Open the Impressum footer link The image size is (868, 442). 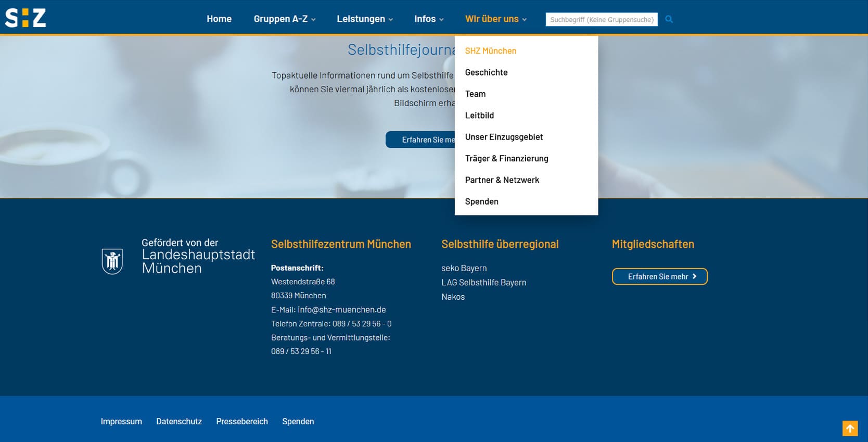pyautogui.click(x=121, y=422)
